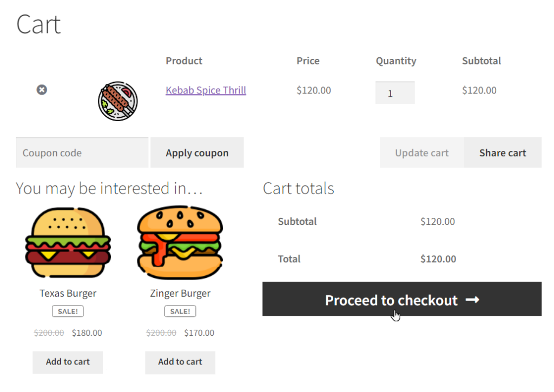Click the Texas Burger SALE! badge
Viewport: 554px width, 392px height.
tap(68, 311)
